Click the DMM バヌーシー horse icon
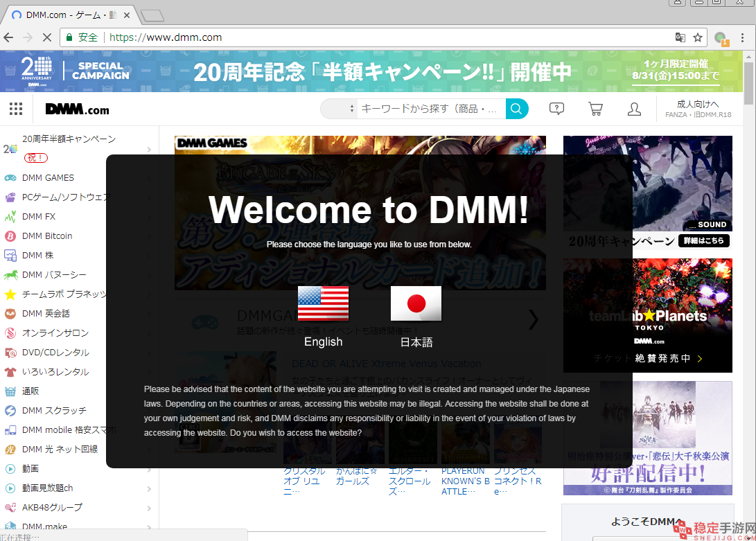The width and height of the screenshot is (756, 541). point(10,275)
